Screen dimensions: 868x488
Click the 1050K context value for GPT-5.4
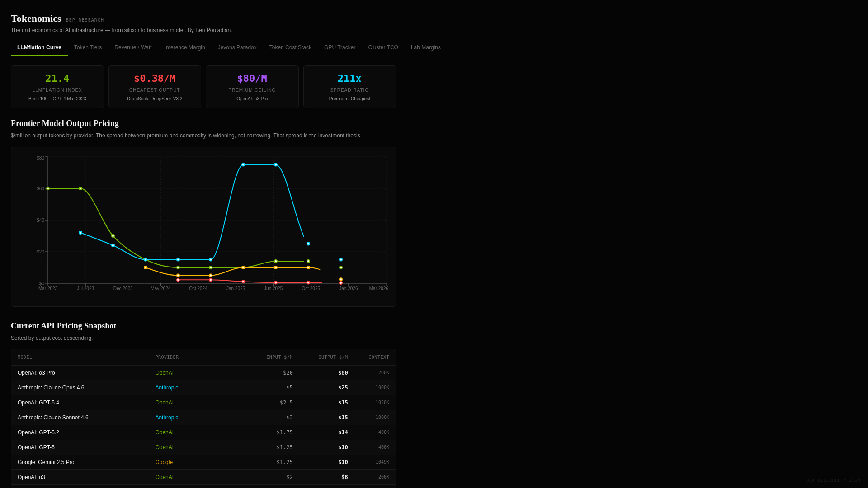coord(382,403)
